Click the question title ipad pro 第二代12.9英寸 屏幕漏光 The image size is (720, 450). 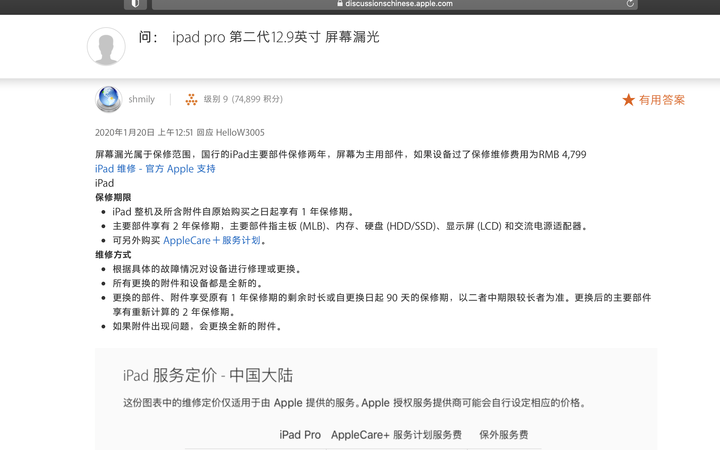tap(276, 37)
